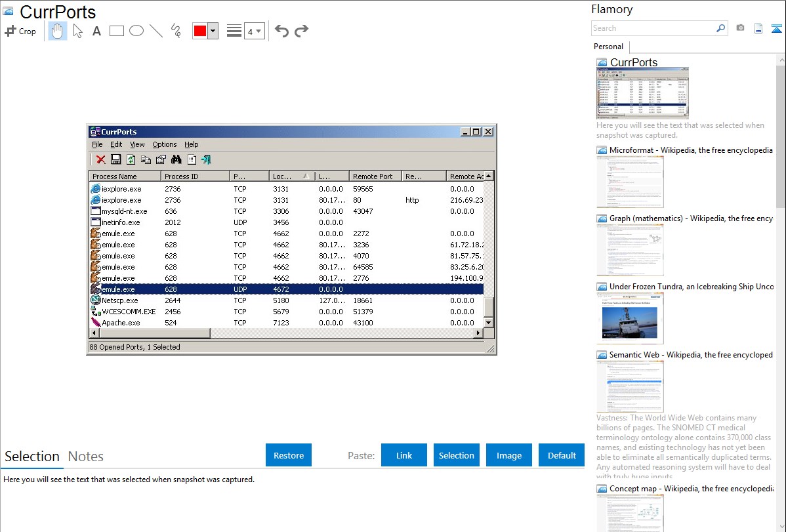Pick the rectangle drawing tool
This screenshot has height=532, width=786.
click(116, 31)
